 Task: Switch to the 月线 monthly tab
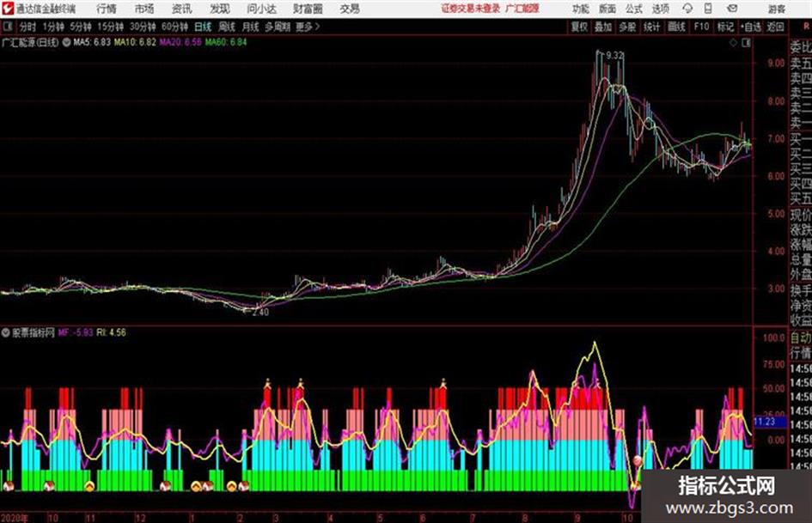(x=251, y=27)
